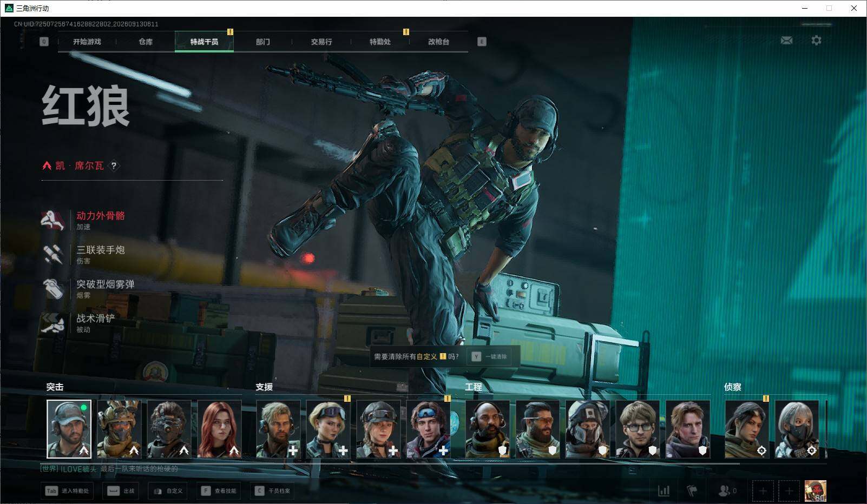Select the 三联装手炮 skill icon
867x504 pixels.
coord(54,254)
